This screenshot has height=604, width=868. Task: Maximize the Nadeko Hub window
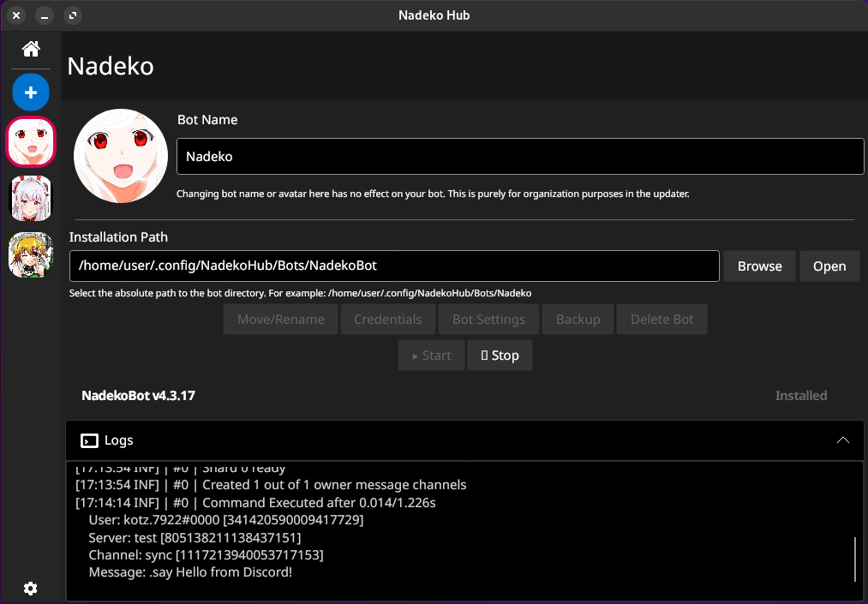point(73,15)
